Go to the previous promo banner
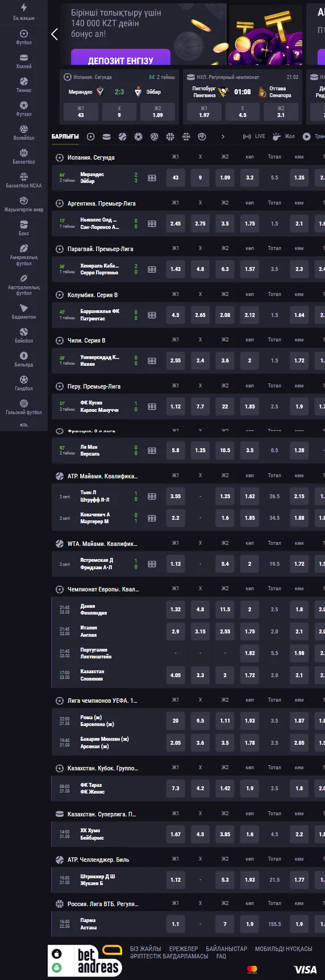Viewport: 325px width, 980px height. tap(55, 34)
